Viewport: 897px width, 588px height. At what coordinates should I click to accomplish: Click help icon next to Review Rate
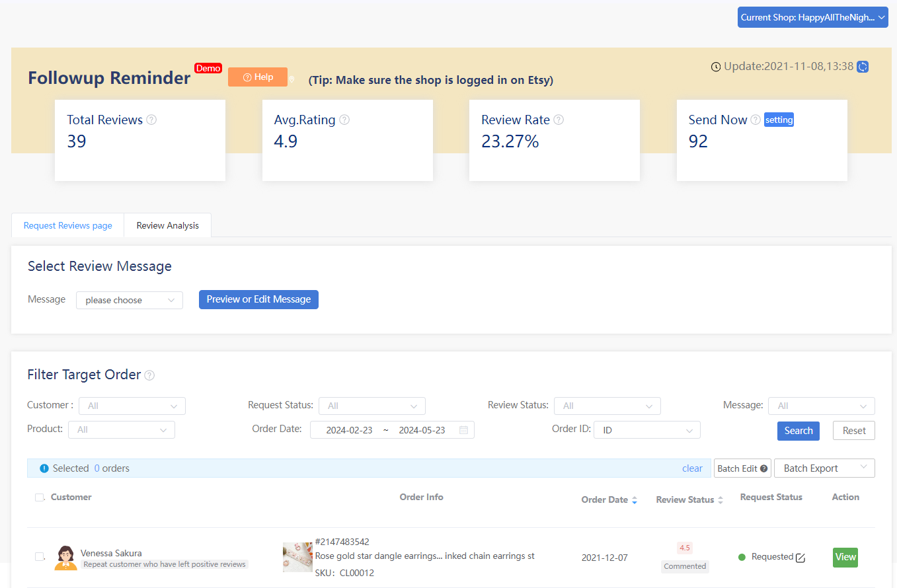[559, 120]
